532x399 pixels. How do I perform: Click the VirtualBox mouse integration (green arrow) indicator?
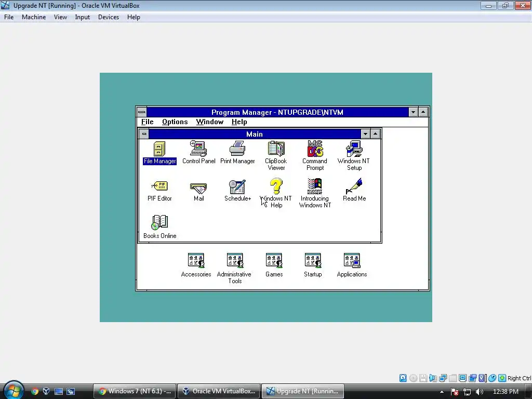click(x=502, y=378)
